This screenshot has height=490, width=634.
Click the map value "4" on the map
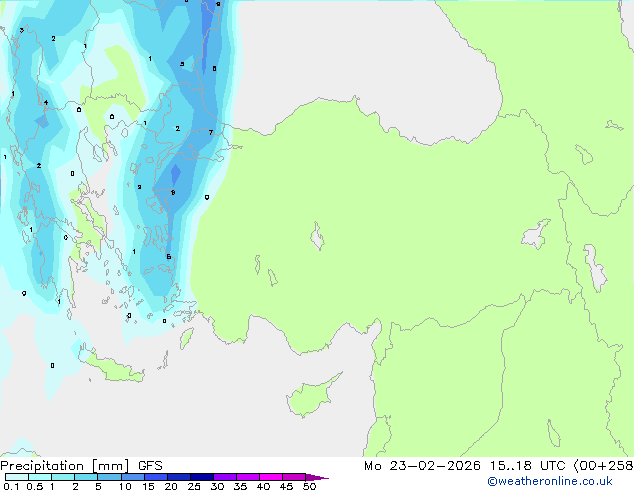pos(46,102)
